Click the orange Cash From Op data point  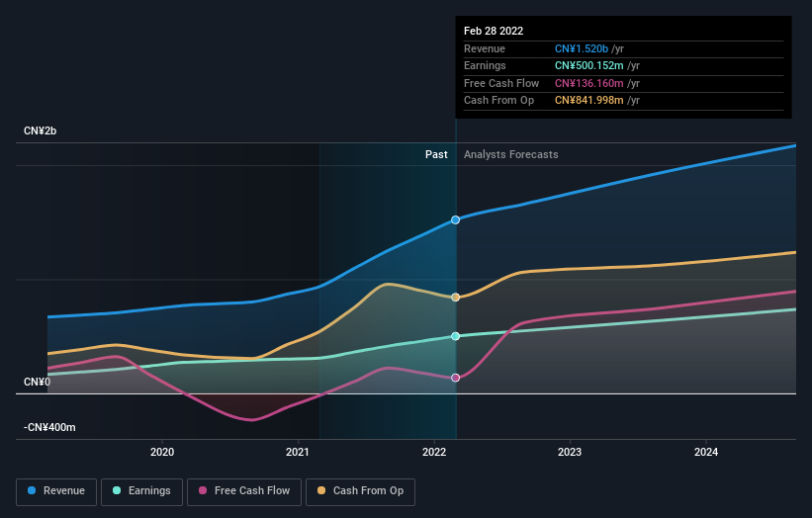click(x=455, y=297)
